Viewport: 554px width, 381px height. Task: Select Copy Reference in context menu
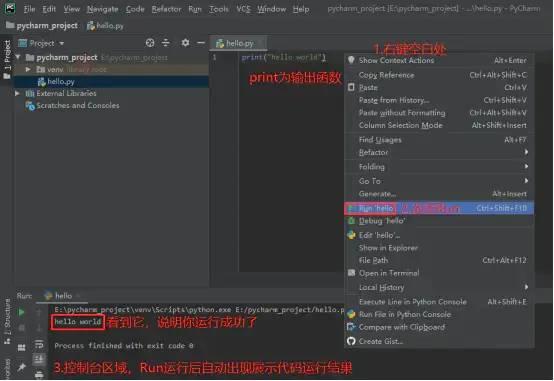point(439,75)
